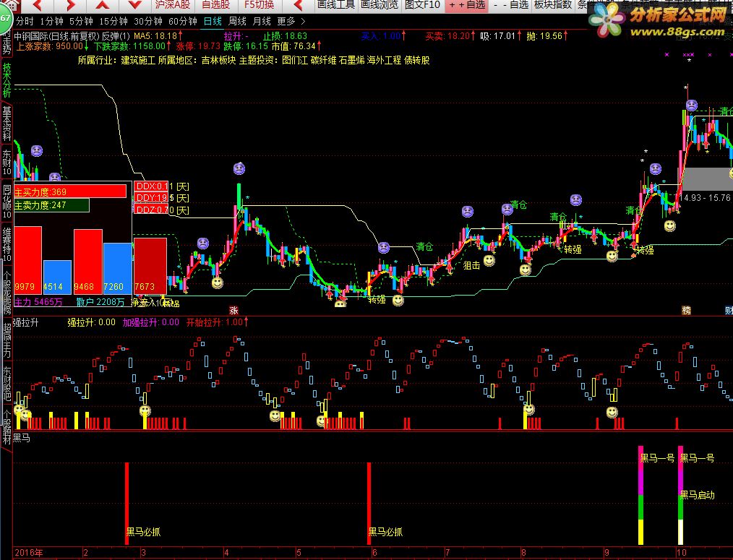Click red bar labeled 9979

pyautogui.click(x=27, y=260)
